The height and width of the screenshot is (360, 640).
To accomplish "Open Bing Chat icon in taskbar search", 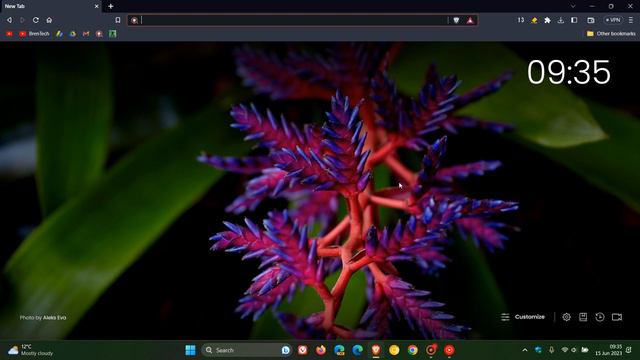I will [286, 350].
